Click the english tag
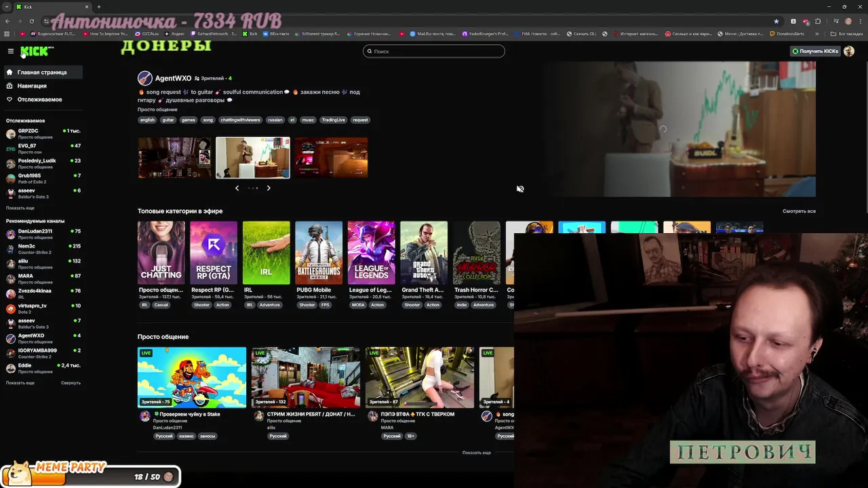The image size is (868, 488). pyautogui.click(x=147, y=120)
